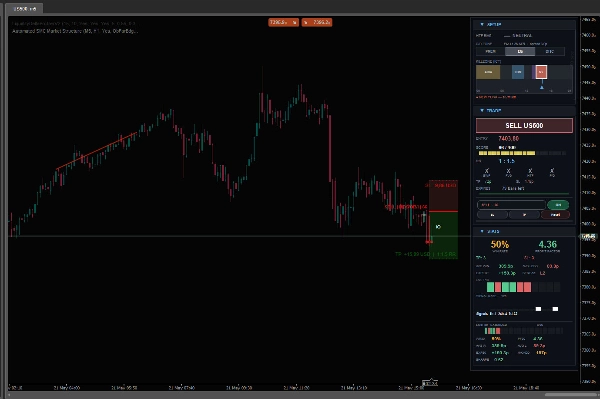Screen dimensions: 600x399
Task: Click the blue current-time marker on killzone timeline
Action: pos(541,87)
